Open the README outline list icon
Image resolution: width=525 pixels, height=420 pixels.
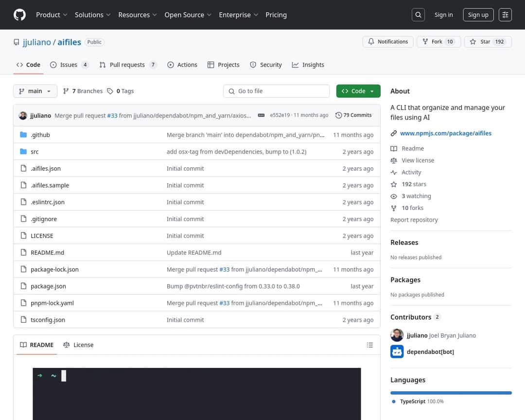369,345
